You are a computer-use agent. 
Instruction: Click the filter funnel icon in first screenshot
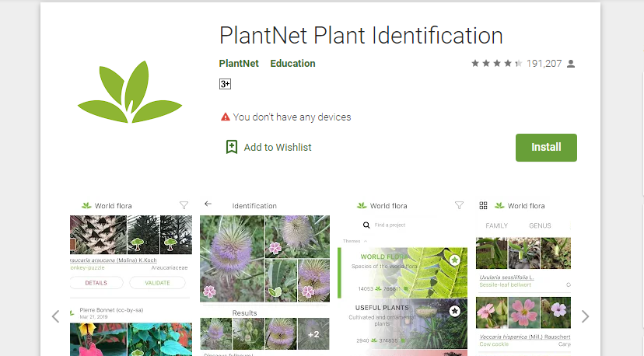point(184,205)
